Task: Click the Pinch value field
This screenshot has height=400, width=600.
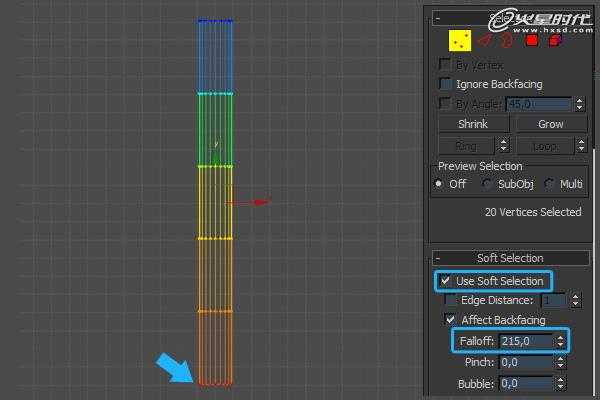Action: tap(526, 362)
